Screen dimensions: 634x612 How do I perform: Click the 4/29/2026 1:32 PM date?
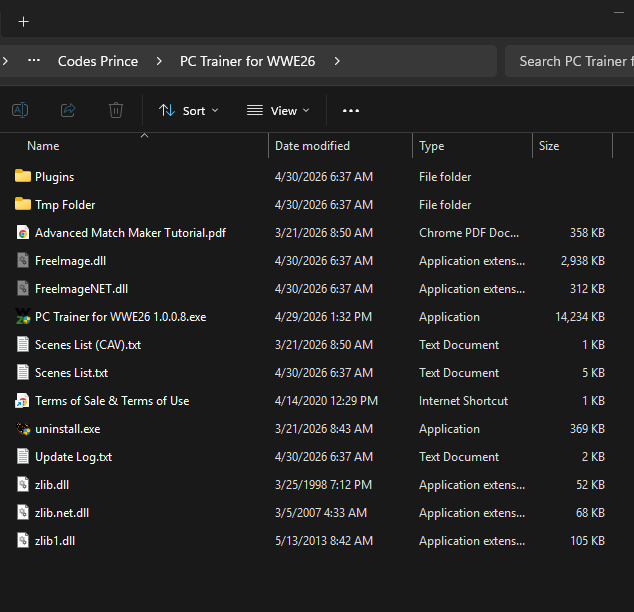tap(323, 317)
